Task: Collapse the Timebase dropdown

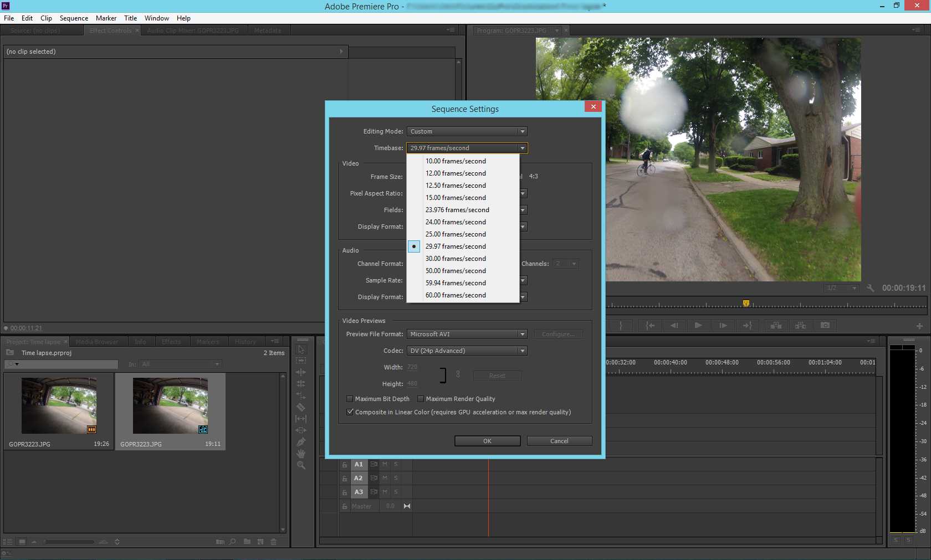Action: (x=467, y=148)
